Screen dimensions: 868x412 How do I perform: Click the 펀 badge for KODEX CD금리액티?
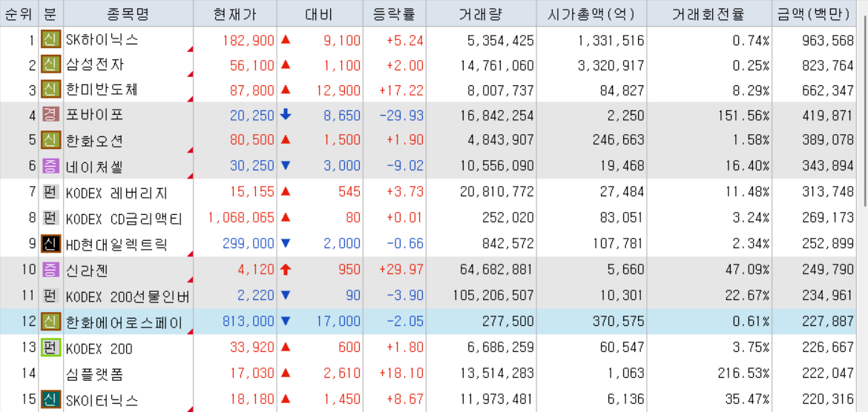(51, 218)
